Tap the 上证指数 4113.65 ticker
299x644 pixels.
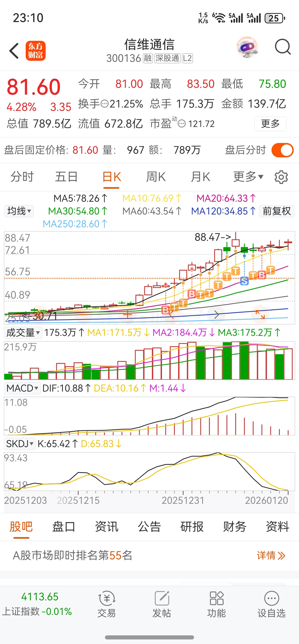click(x=37, y=604)
